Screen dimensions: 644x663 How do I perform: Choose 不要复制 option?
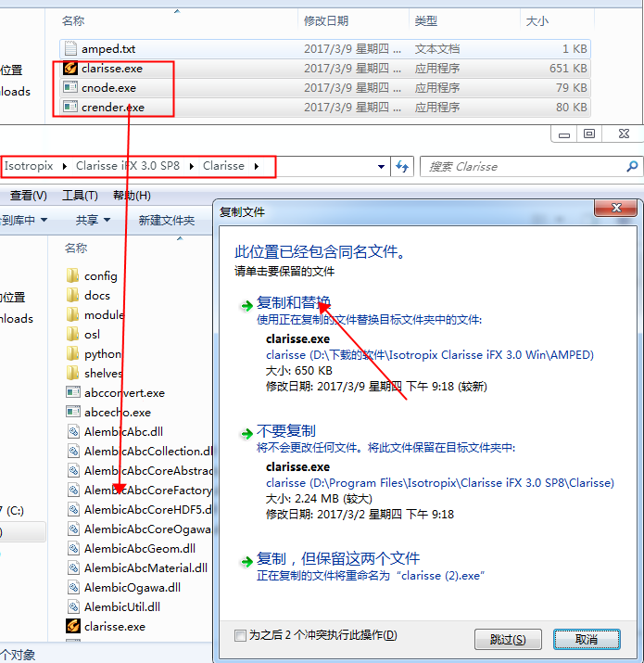pos(286,431)
